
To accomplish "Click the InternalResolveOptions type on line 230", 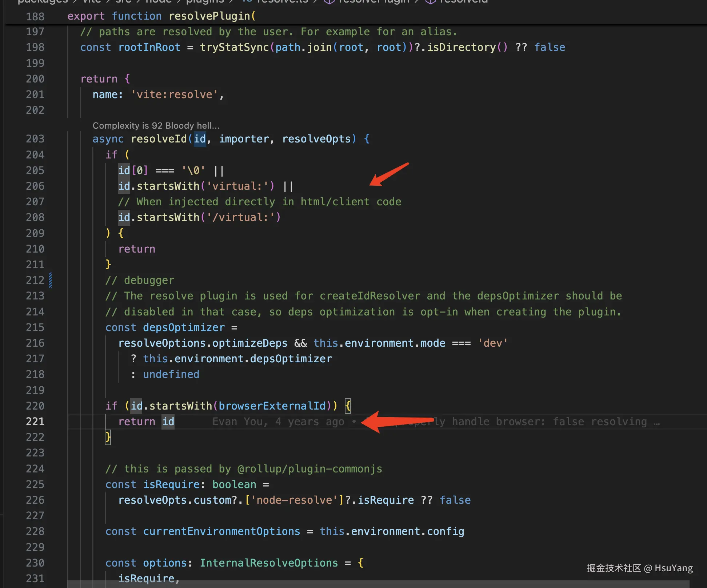I will coord(269,563).
